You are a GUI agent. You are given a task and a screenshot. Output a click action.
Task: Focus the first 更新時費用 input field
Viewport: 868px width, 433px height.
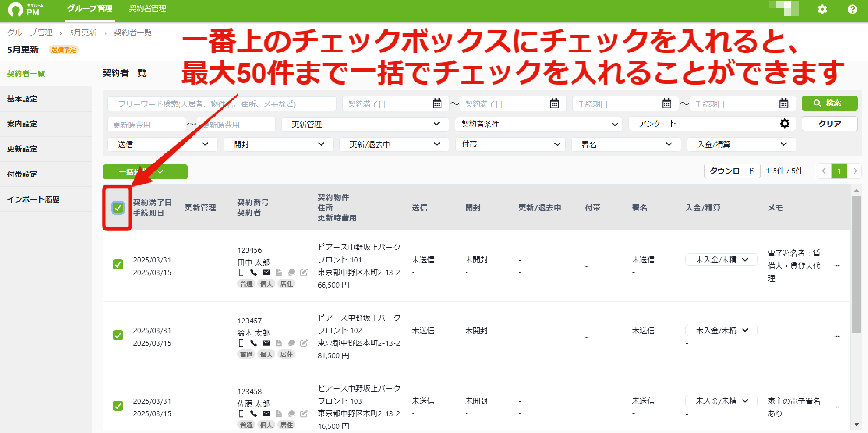click(147, 125)
